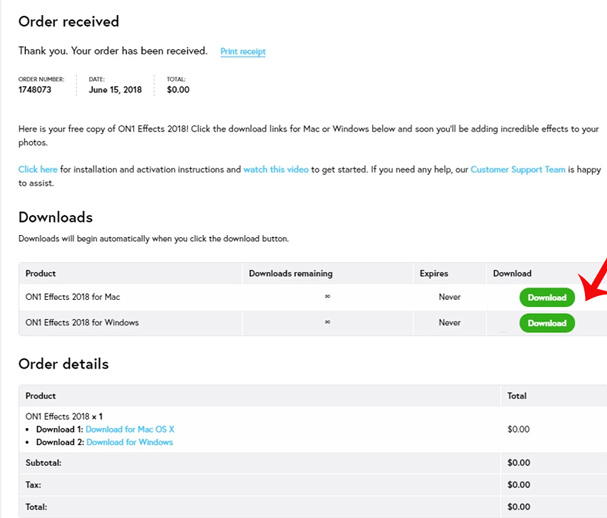The image size is (607, 518).
Task: Click Download for Windows link
Action: click(x=130, y=442)
